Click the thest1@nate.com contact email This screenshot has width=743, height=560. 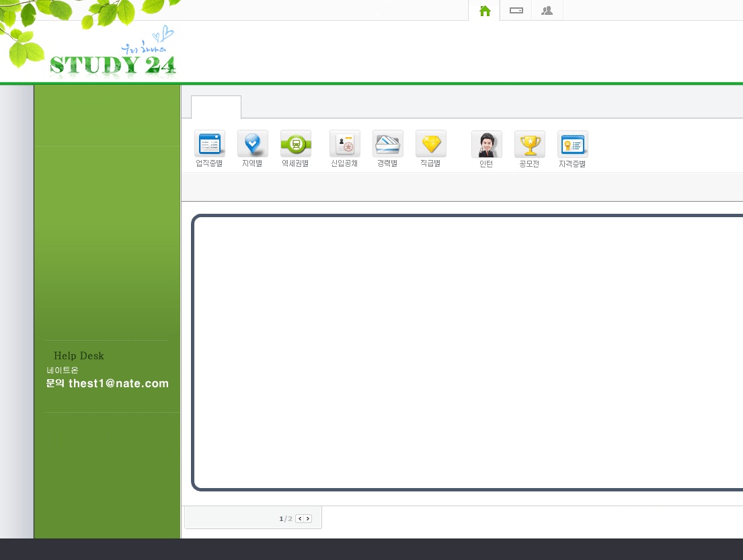[118, 383]
